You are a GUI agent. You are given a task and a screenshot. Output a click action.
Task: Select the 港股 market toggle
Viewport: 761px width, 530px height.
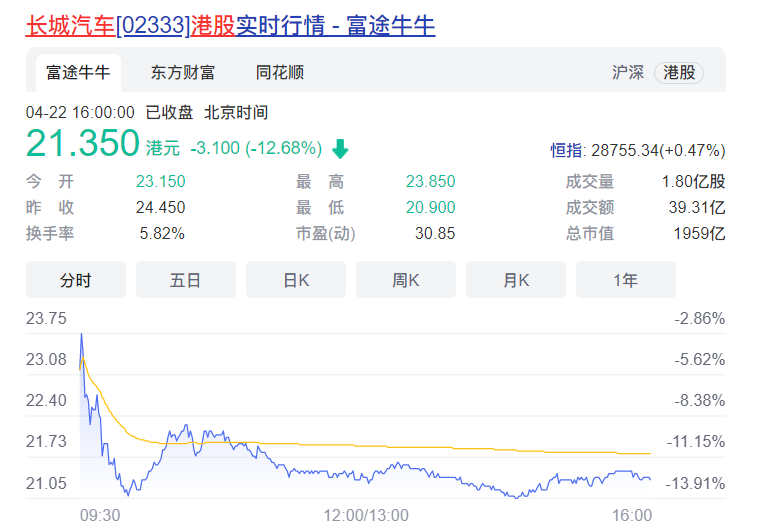click(679, 73)
